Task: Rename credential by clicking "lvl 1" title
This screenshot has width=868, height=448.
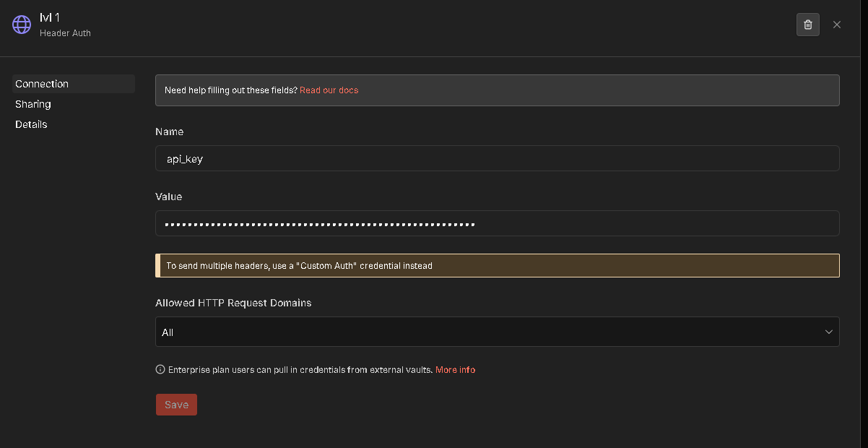Action: [50, 17]
